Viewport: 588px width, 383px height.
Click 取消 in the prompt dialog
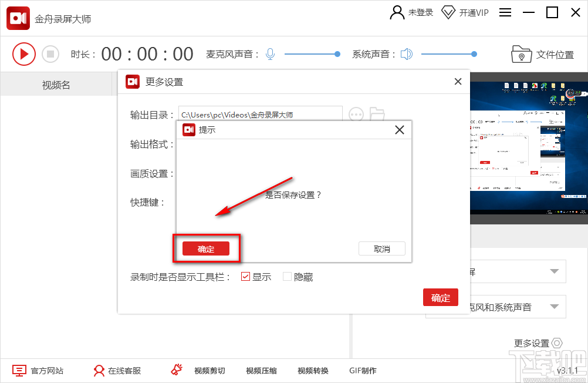[x=382, y=248]
